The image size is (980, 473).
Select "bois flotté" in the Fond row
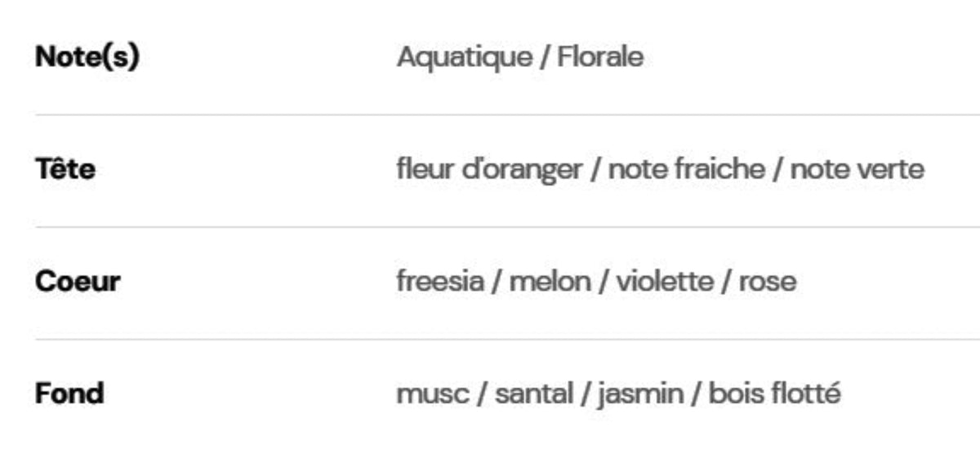pos(774,394)
